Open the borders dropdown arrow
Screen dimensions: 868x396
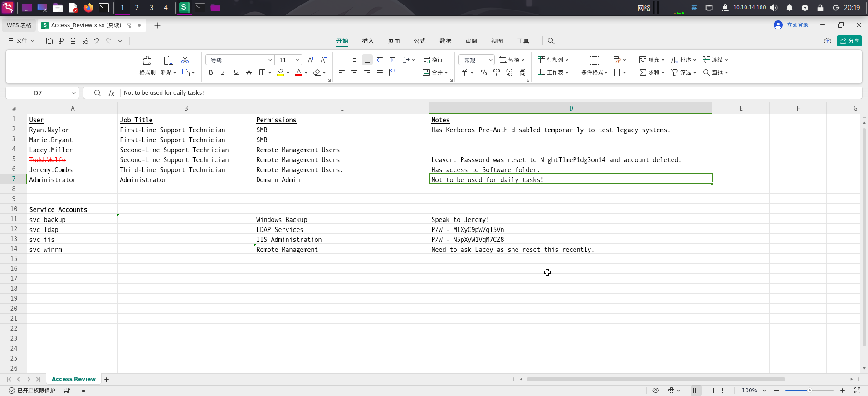point(270,72)
